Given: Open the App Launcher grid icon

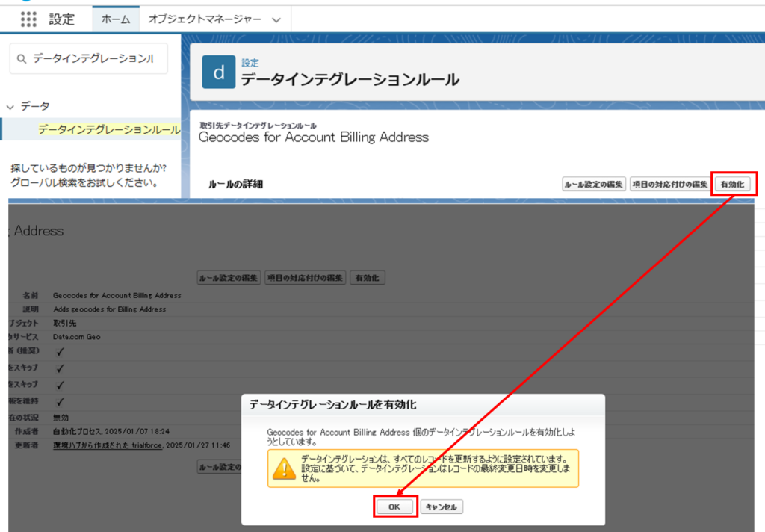Looking at the screenshot, I should point(28,19).
